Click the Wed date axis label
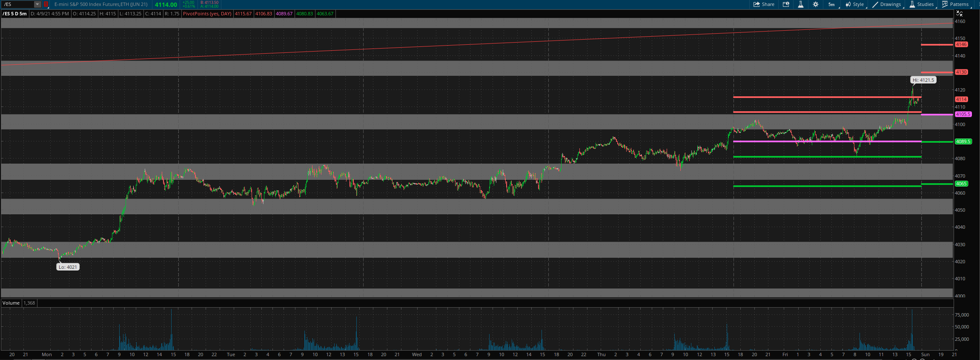The image size is (980, 360). click(x=417, y=354)
